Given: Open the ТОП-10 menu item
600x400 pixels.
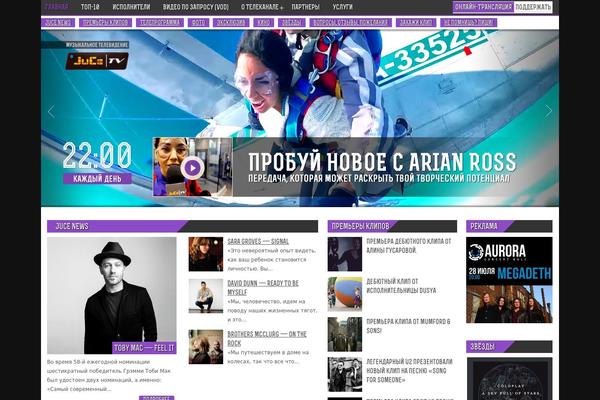Looking at the screenshot, I should coord(90,7).
